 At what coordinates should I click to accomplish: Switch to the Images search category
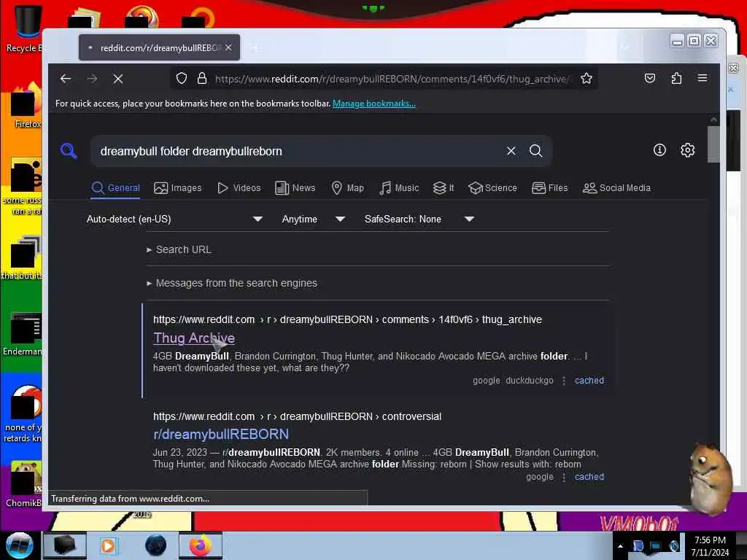(178, 188)
